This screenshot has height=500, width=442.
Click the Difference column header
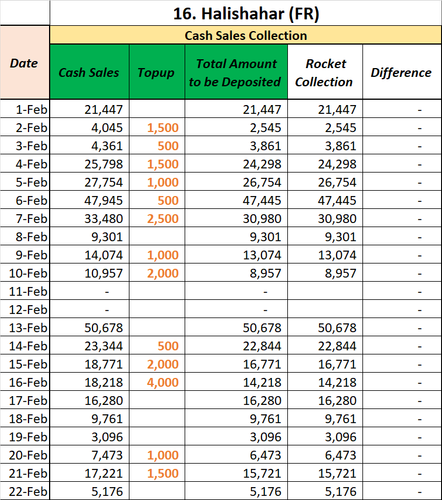(x=402, y=72)
